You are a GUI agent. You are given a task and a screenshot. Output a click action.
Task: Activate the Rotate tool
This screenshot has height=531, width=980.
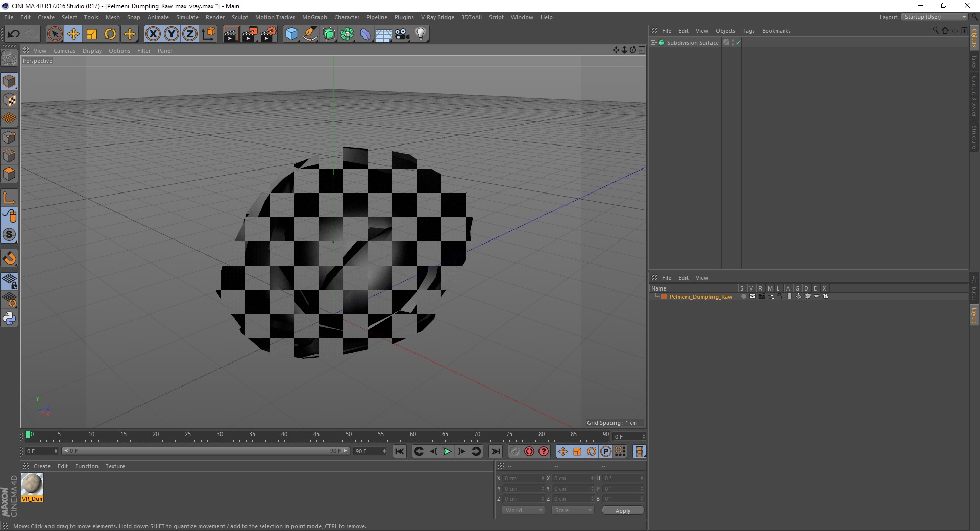coord(110,34)
